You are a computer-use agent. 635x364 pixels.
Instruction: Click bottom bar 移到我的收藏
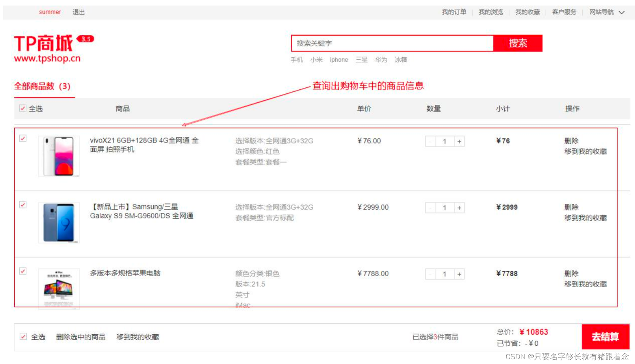pyautogui.click(x=138, y=337)
